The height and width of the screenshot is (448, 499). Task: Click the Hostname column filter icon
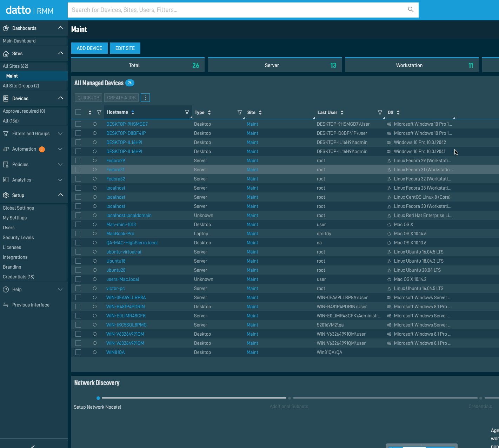(187, 112)
